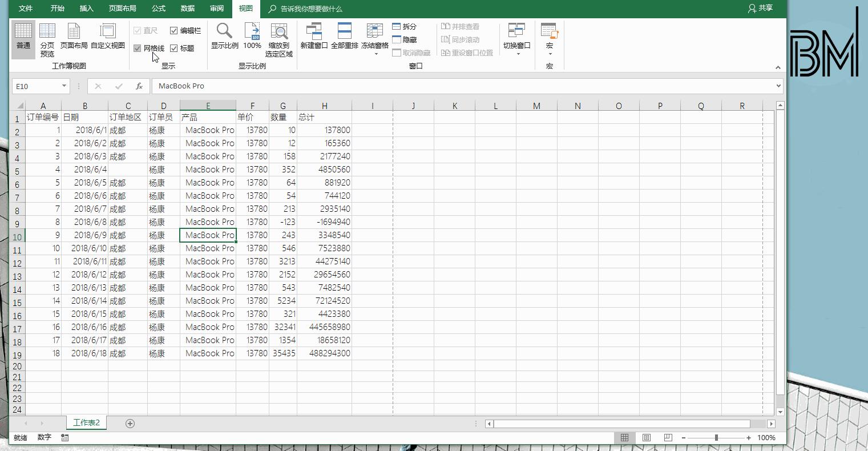Open the Zoom (显示比例) dialog
This screenshot has width=868, height=451.
(x=224, y=37)
